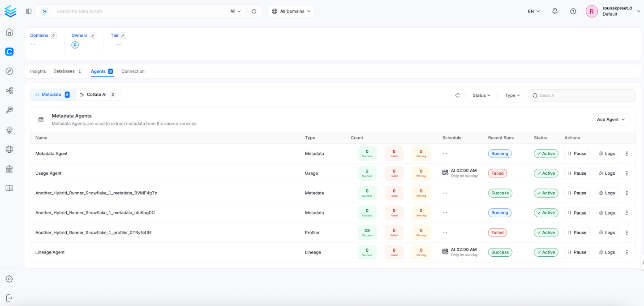Viewport: 644px width, 306px height.
Task: Open the data lineage graph icon in sidebar
Action: (x=9, y=91)
